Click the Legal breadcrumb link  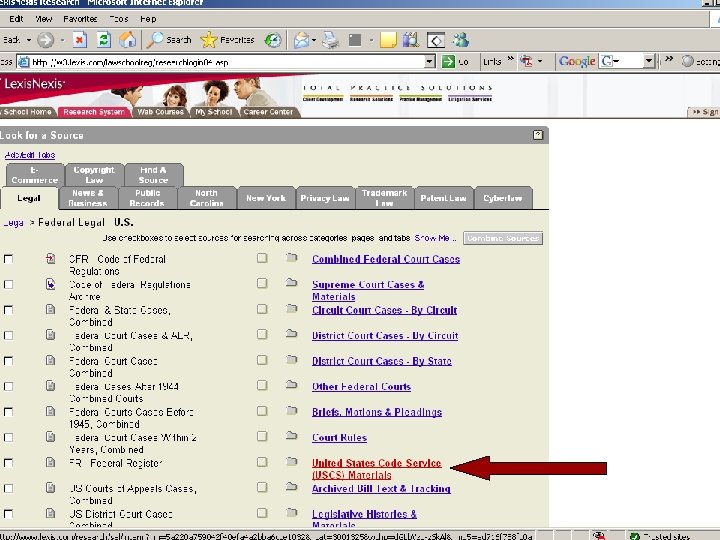click(x=13, y=223)
